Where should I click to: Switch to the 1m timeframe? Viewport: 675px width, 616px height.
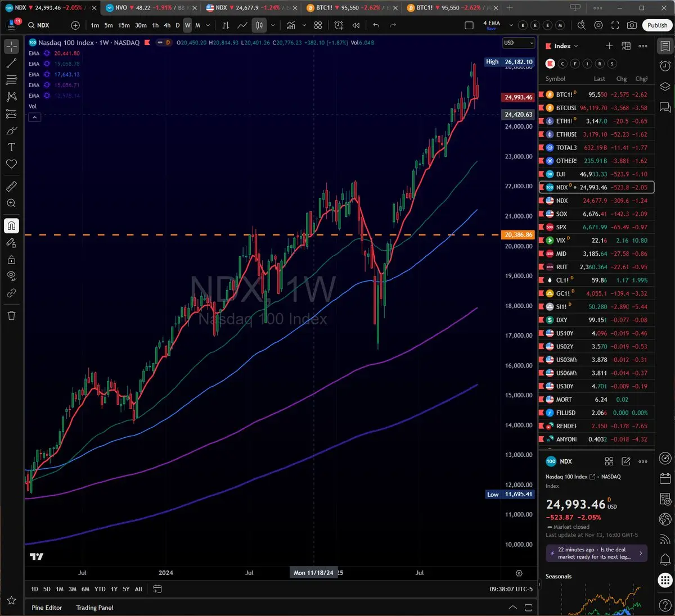tap(95, 25)
